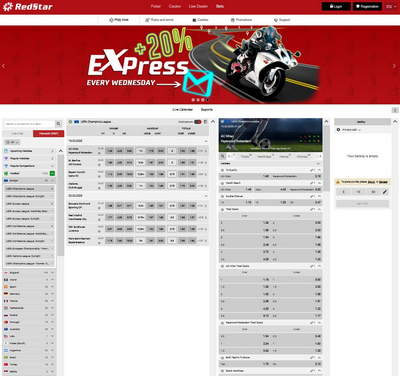Screen dimensions: 400x376
Task: Expand the Europe region row
Action: click(29, 180)
